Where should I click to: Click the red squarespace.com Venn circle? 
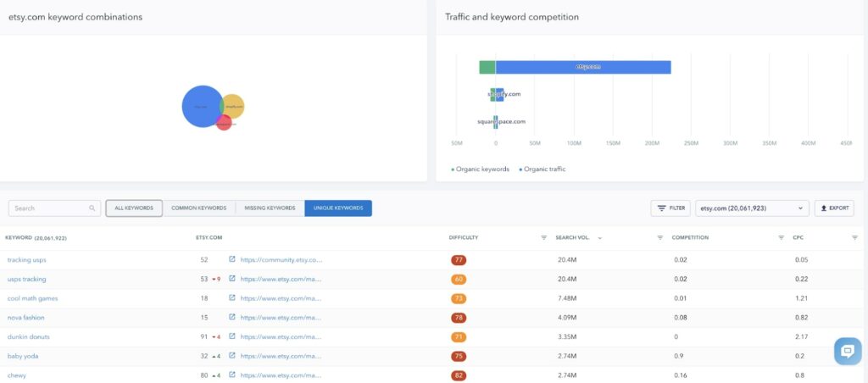pos(225,124)
